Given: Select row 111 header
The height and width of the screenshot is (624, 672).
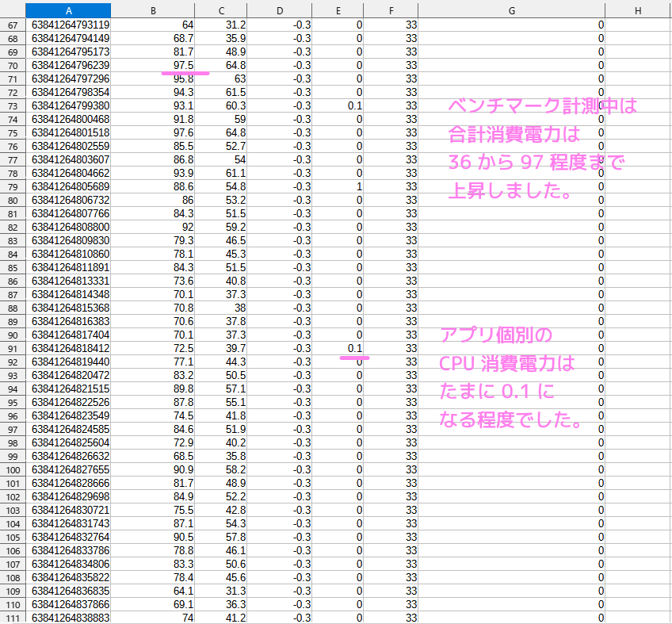Looking at the screenshot, I should tap(13, 617).
